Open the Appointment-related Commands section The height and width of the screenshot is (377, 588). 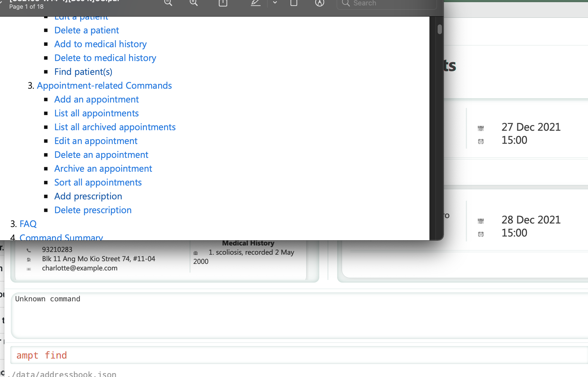[x=104, y=85]
